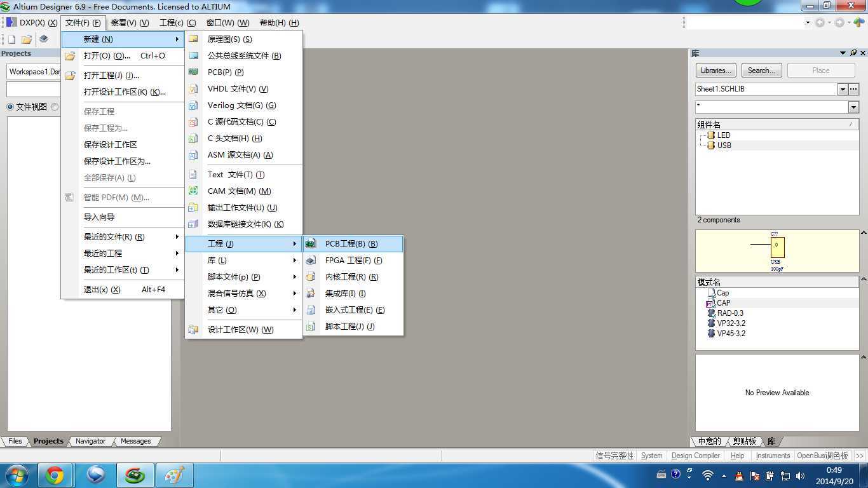Click the green PCB project icon
The height and width of the screenshot is (488, 868).
pyautogui.click(x=311, y=243)
